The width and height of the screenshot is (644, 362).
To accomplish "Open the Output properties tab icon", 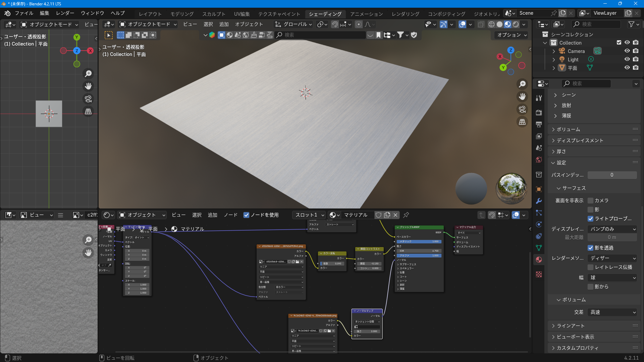I will (x=539, y=124).
